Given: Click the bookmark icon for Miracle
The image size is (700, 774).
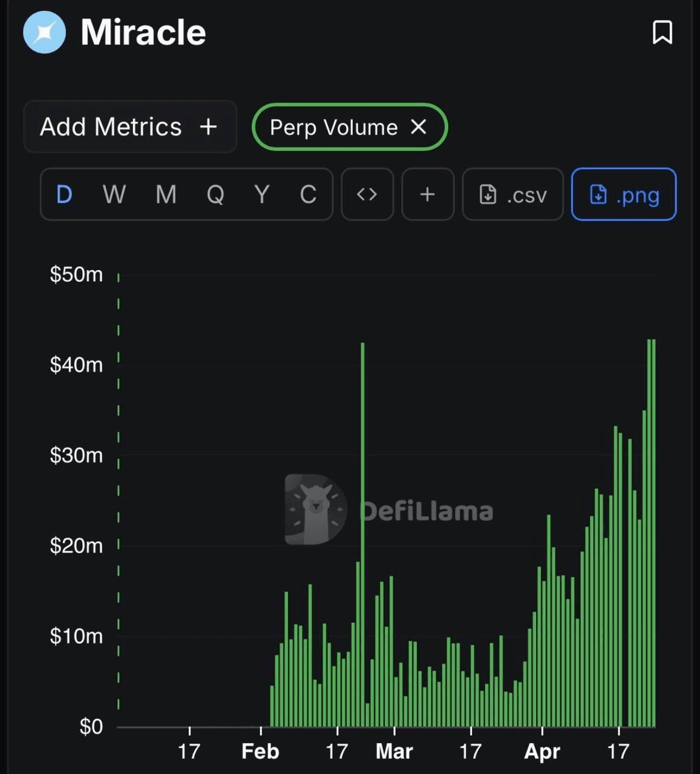Looking at the screenshot, I should tap(662, 33).
